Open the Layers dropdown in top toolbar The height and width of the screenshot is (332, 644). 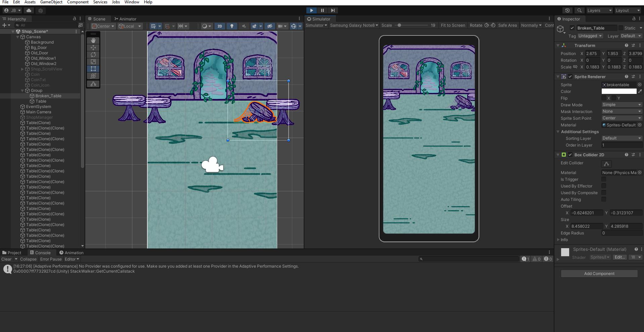pyautogui.click(x=599, y=10)
